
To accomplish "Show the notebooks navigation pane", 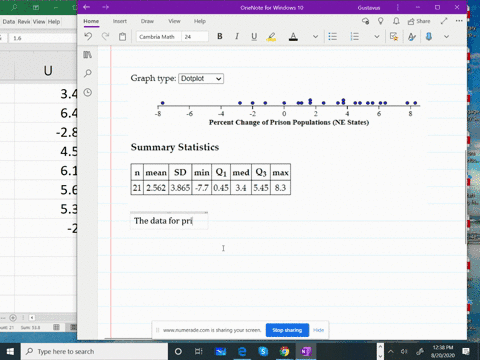I will click(88, 55).
